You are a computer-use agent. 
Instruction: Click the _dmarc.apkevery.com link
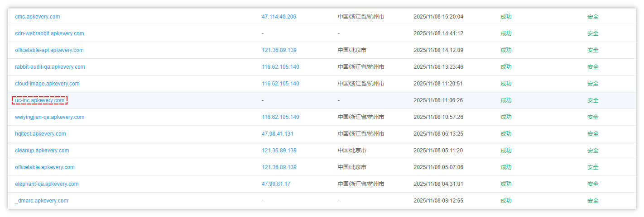[x=41, y=201]
